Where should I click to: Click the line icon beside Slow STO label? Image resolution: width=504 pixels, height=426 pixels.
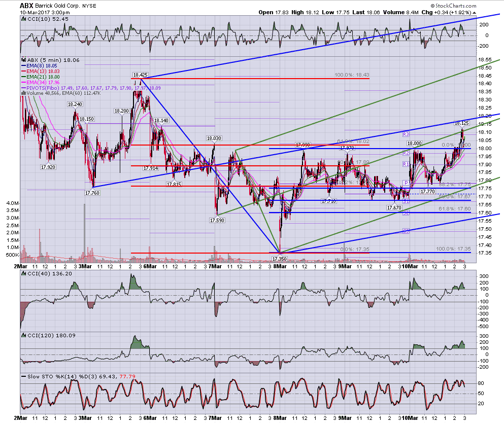23,376
